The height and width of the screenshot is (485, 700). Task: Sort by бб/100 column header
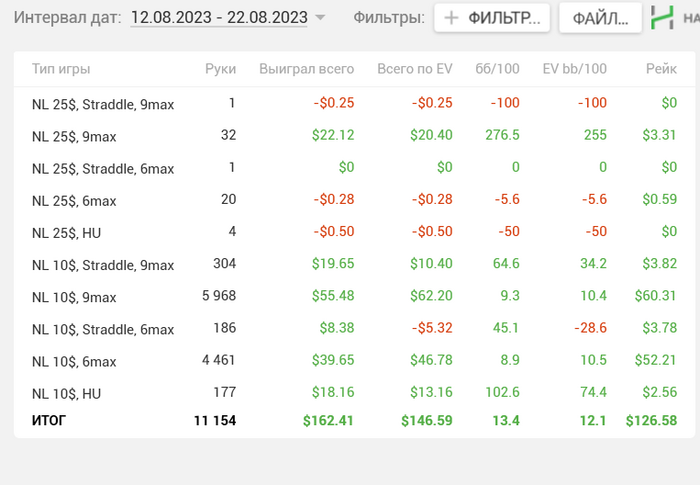click(x=497, y=69)
